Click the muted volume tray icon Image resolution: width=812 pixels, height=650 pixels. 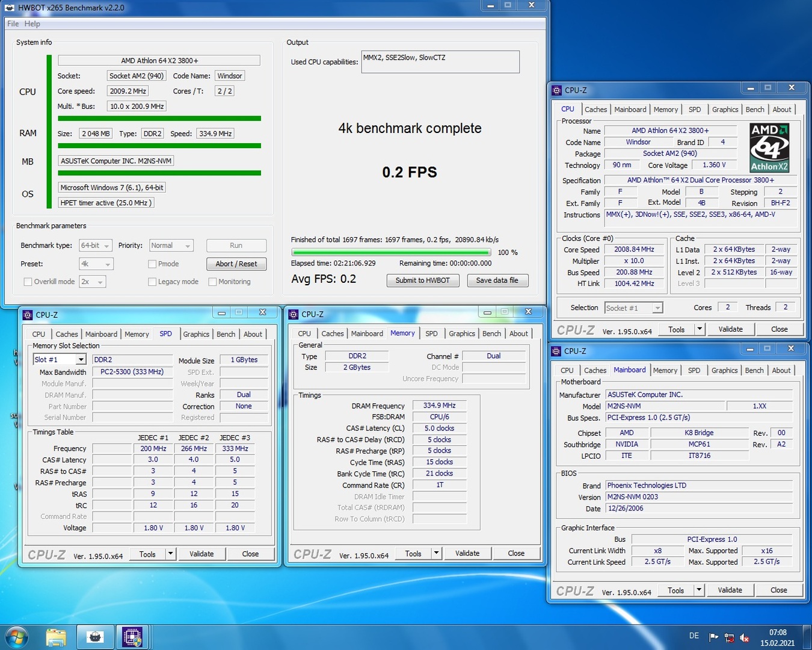click(744, 637)
